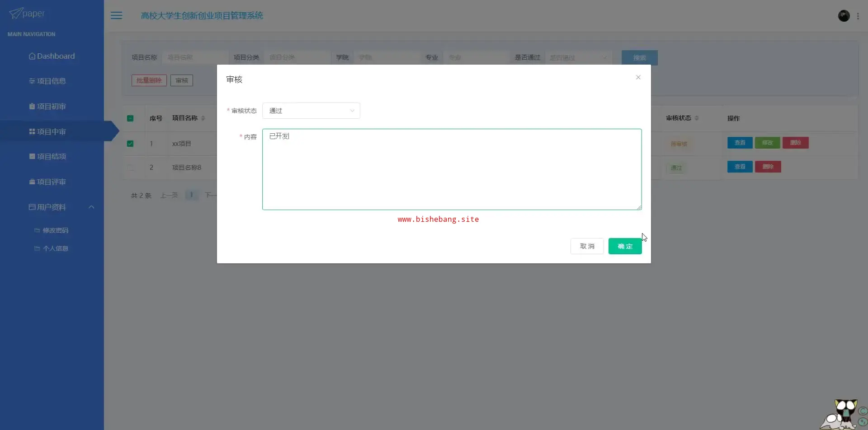
Task: Click 取消 to cancel the review dialog
Action: click(x=587, y=246)
